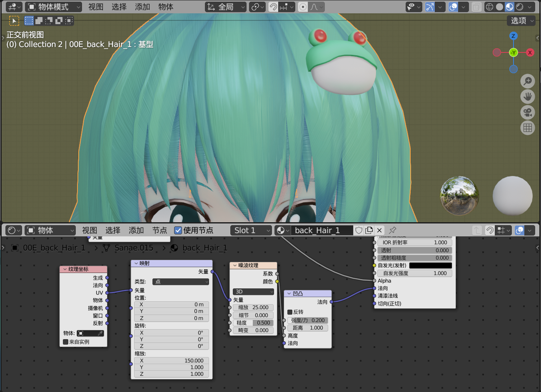Open the snap element options
Viewport: 541px width, 392px height.
[x=287, y=7]
